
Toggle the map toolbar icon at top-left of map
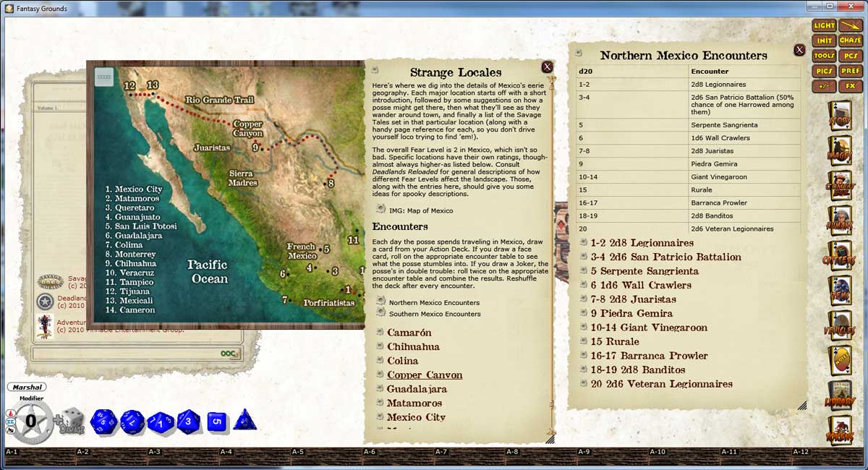(x=104, y=77)
